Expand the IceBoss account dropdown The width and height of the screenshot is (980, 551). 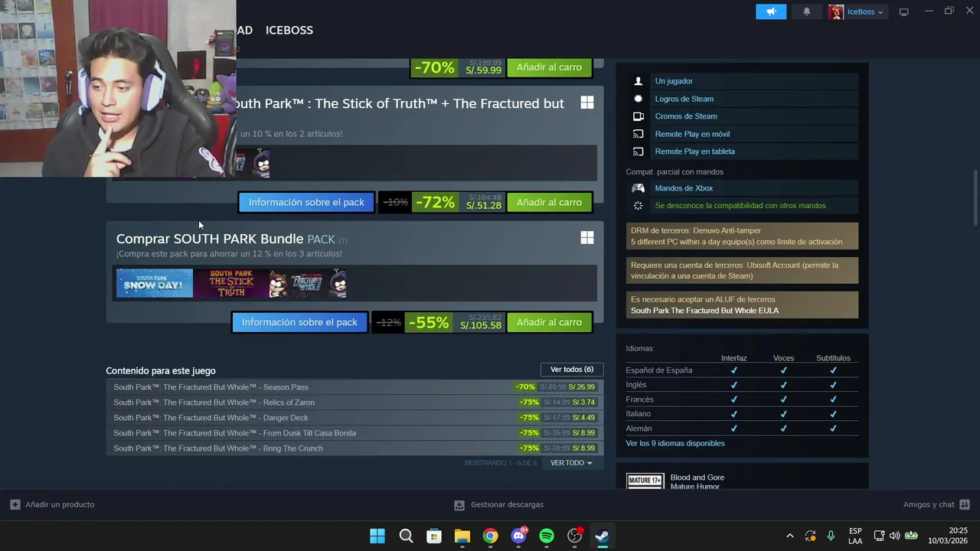[865, 11]
